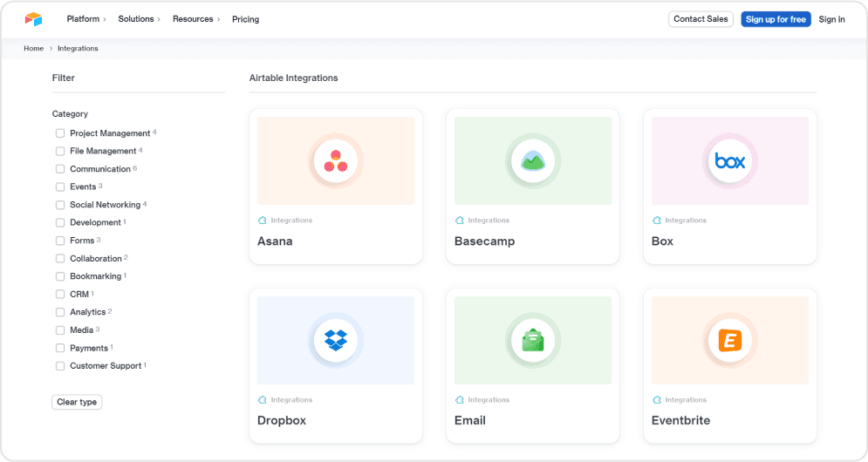This screenshot has width=868, height=462.
Task: Click the Clear type button
Action: [x=77, y=402]
